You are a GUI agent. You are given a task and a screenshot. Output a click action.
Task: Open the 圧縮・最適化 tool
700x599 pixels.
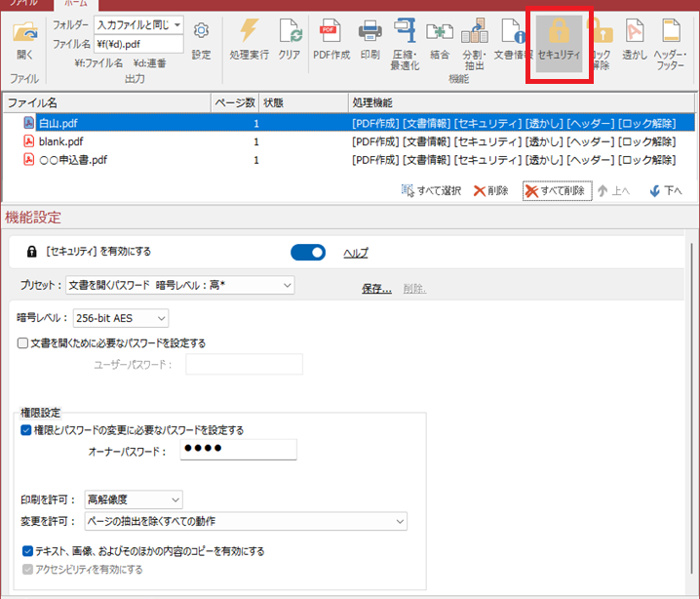click(404, 39)
